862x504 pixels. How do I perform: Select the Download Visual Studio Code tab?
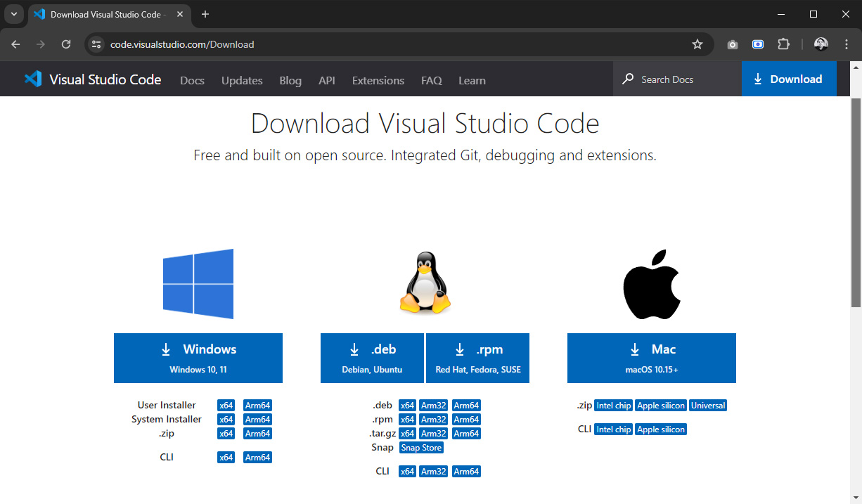(110, 14)
